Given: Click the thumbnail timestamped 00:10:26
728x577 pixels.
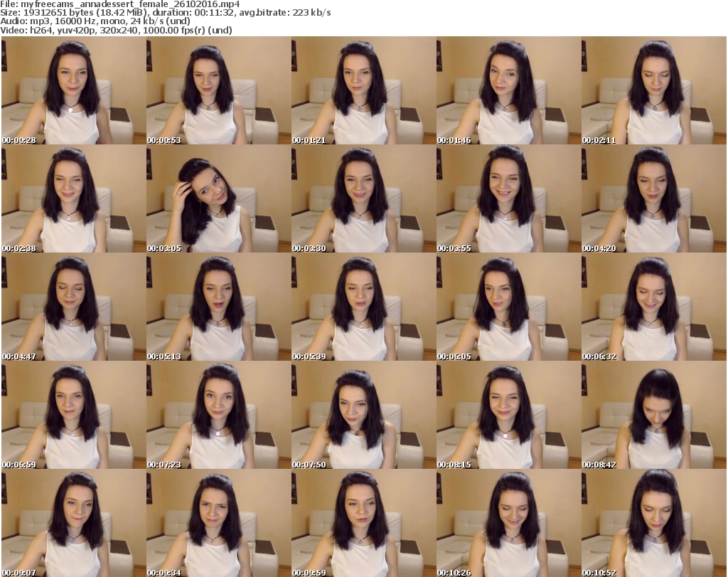Looking at the screenshot, I should coord(508,523).
